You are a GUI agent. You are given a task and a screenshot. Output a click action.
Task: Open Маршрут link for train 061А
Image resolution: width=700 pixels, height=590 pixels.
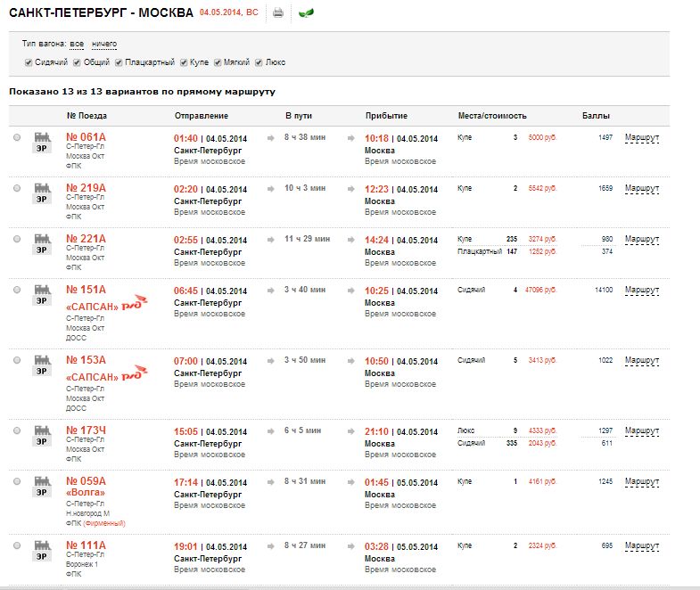641,138
